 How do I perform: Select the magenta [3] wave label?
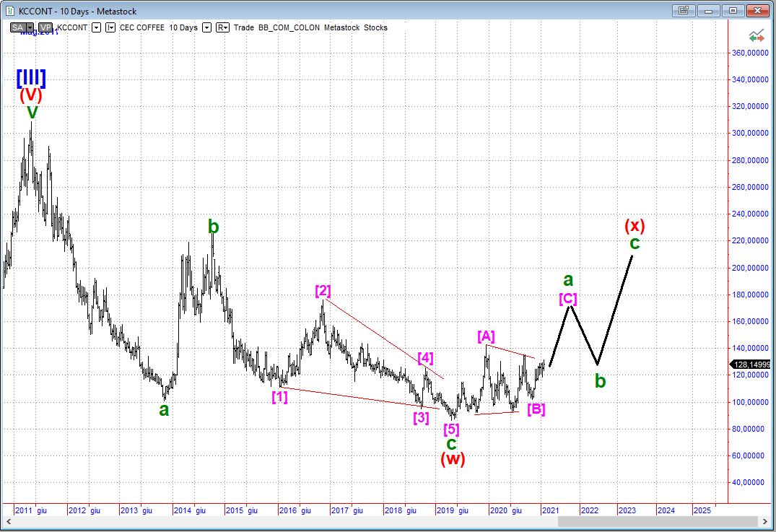click(x=421, y=417)
